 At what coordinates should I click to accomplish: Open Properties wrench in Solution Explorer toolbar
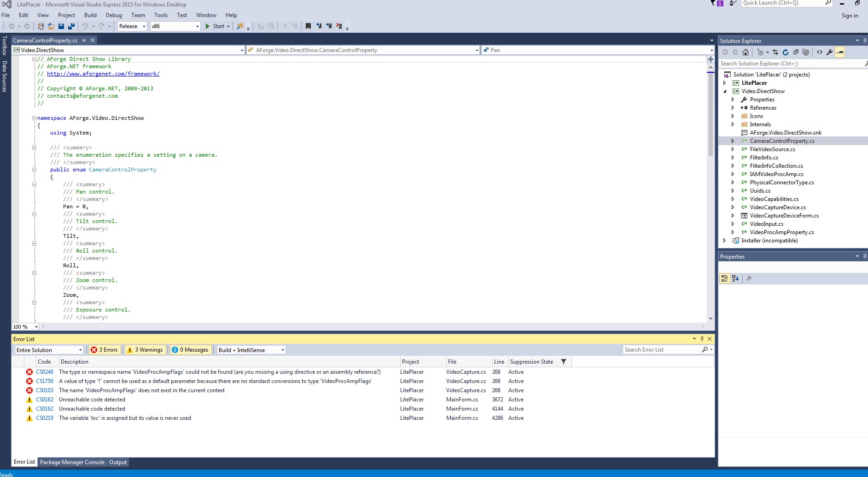point(830,52)
